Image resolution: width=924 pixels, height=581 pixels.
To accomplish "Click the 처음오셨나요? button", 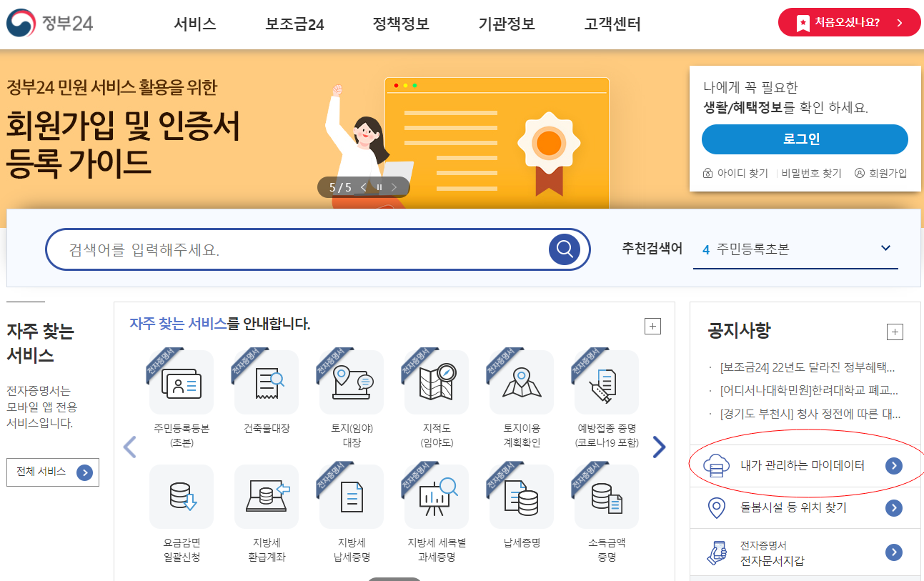I will [850, 22].
